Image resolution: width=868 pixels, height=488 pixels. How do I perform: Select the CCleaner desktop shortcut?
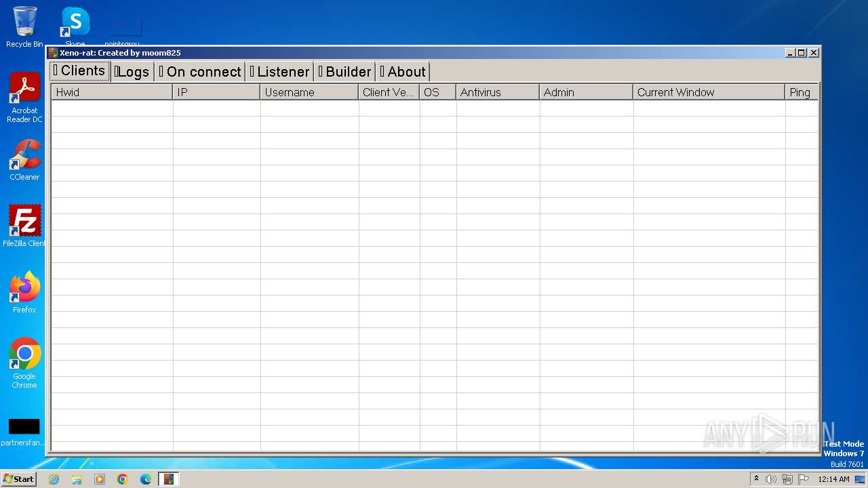point(24,160)
